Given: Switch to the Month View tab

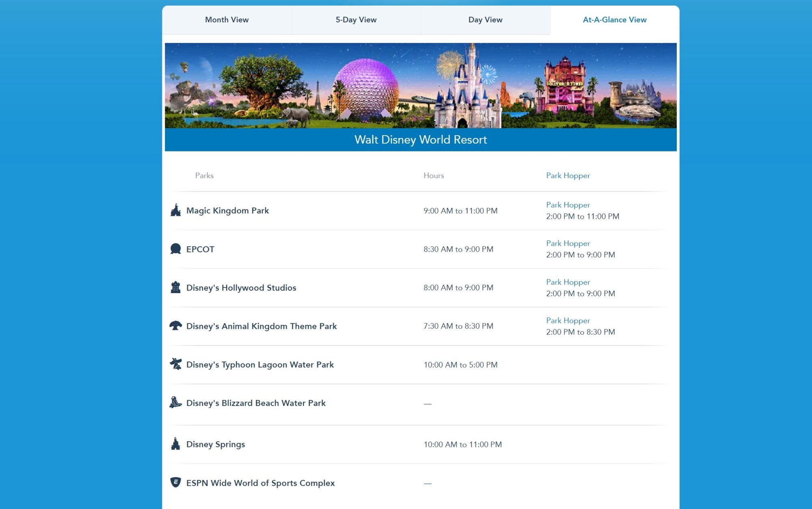Looking at the screenshot, I should [x=227, y=20].
